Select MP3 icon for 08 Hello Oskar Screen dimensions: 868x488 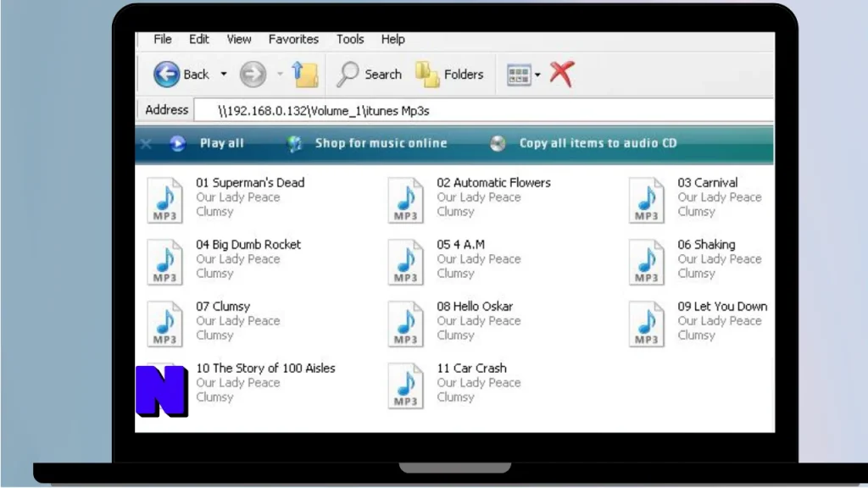click(x=406, y=324)
